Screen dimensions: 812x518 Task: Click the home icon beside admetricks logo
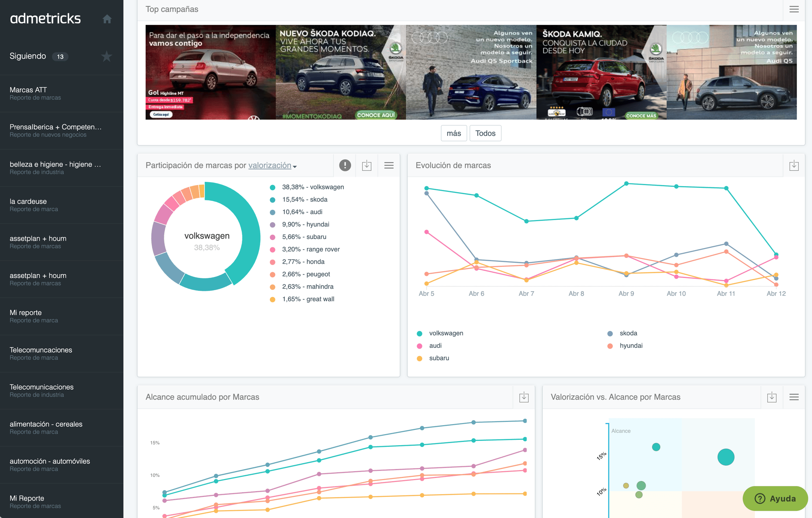coord(107,19)
